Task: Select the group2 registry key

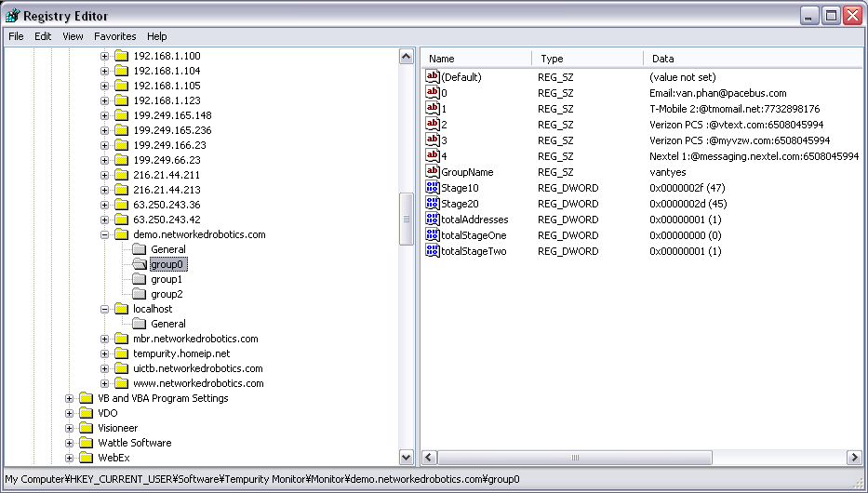Action: click(x=167, y=294)
